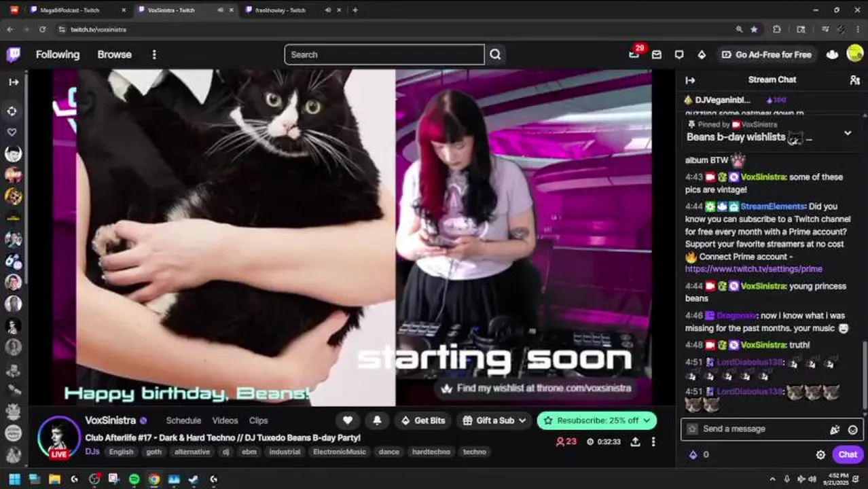Open the Resubscribe: 25% off dropdown
This screenshot has height=489, width=868.
pyautogui.click(x=597, y=420)
